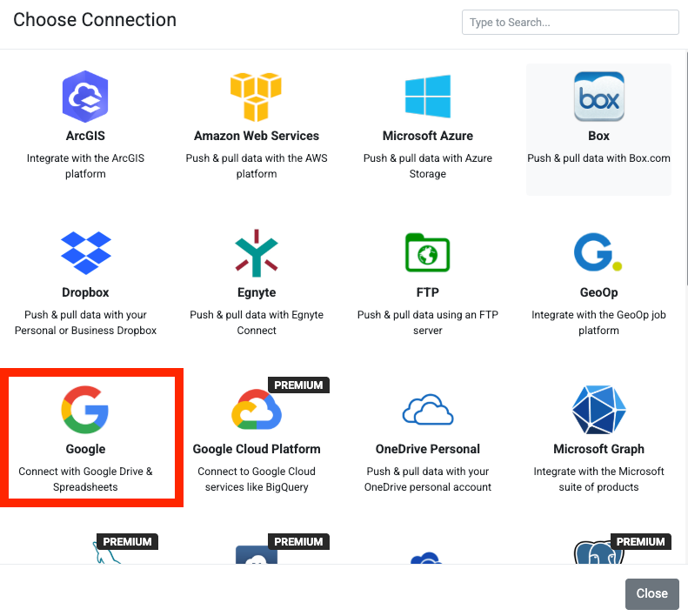Select the Microsoft Graph polyhedron icon

click(599, 409)
